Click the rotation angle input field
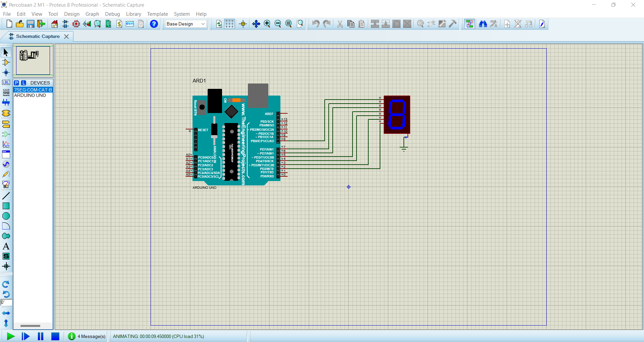Screen dimensions: 644x342 coord(6,302)
